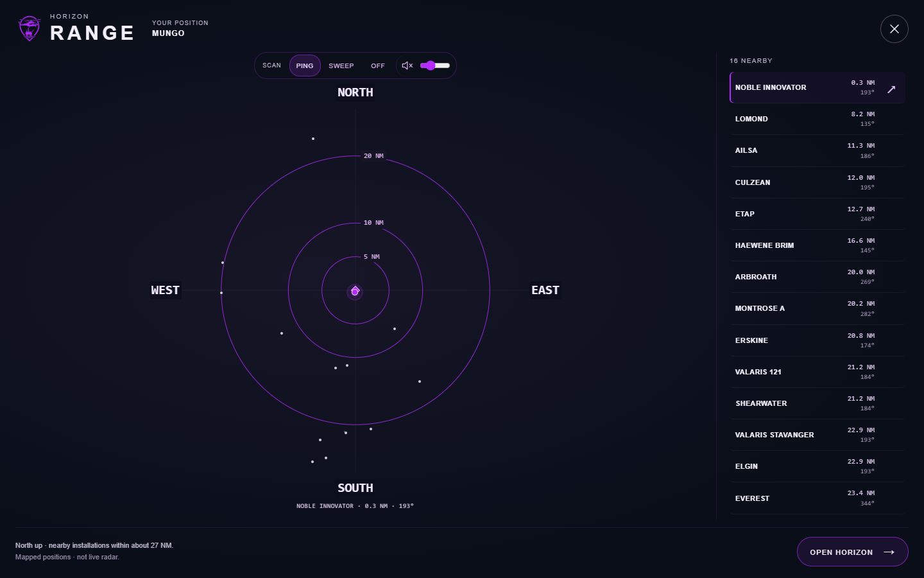Close the Range panel with X button
The width and height of the screenshot is (924, 578).
click(x=894, y=29)
